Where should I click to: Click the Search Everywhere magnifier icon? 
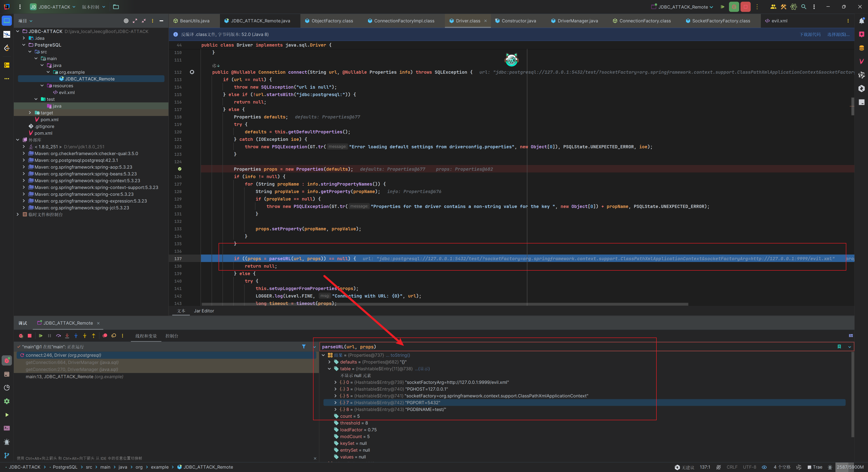(x=804, y=7)
